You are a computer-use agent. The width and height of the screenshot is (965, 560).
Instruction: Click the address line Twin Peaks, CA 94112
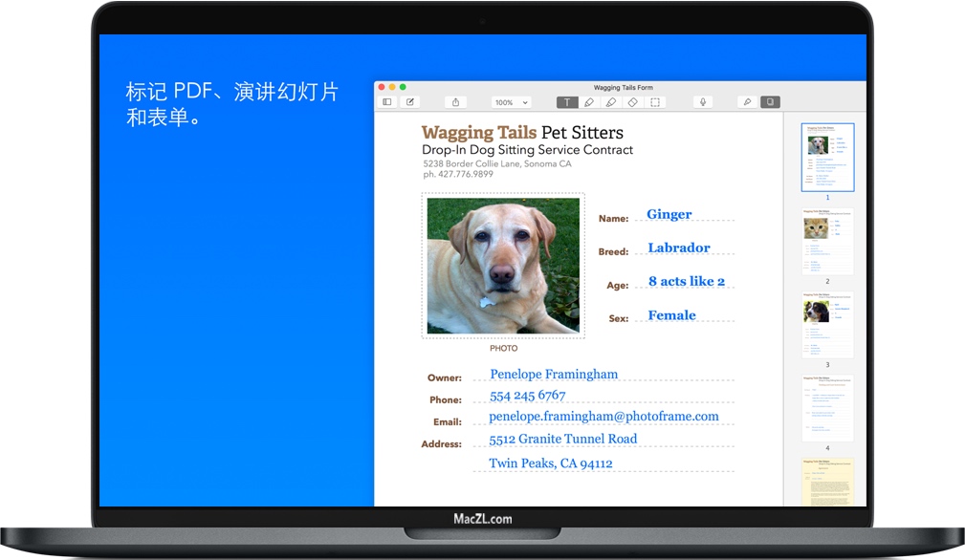tap(551, 463)
